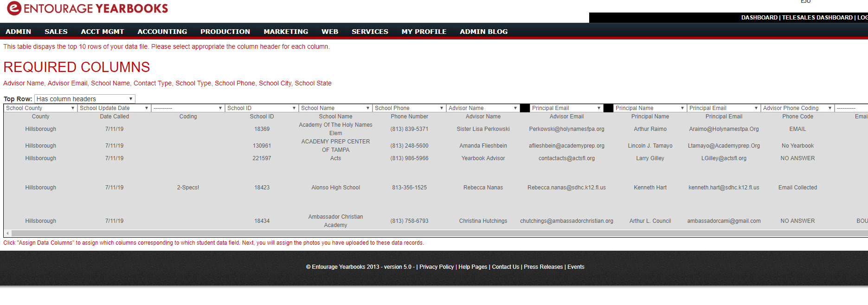This screenshot has width=868, height=305.
Task: Open the School Name column dropdown
Action: pos(335,108)
